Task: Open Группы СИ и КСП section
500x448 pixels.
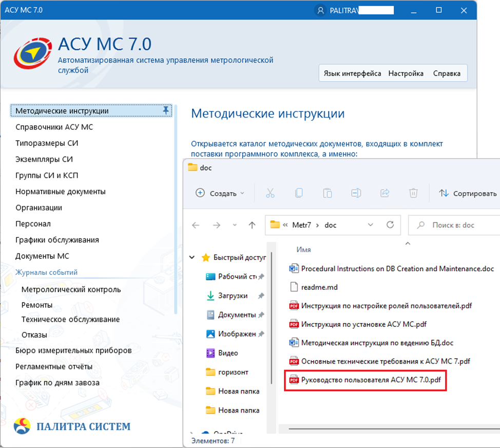Action: coord(47,176)
